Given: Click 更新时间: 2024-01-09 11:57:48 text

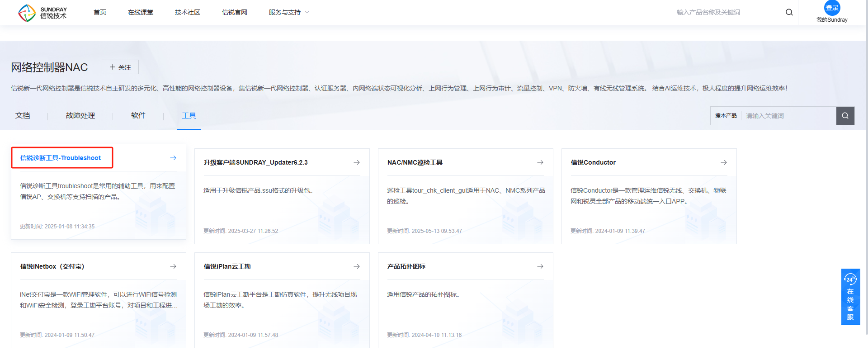Looking at the screenshot, I should 241,335.
